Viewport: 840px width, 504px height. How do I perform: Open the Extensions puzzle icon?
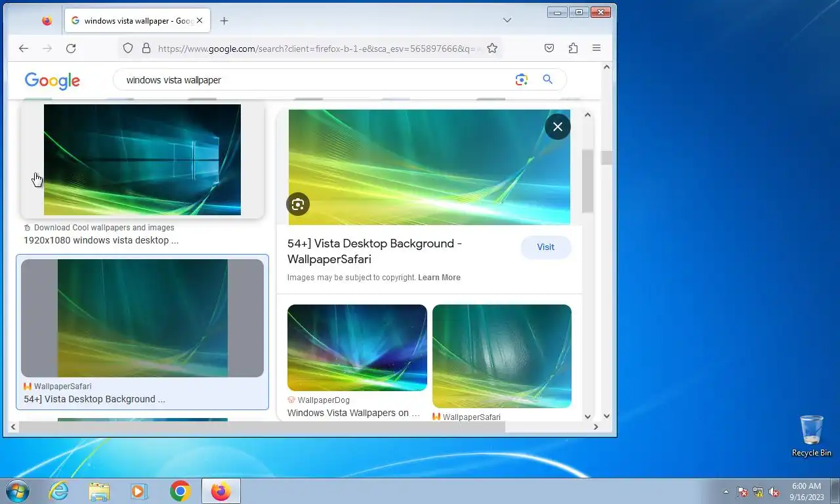pyautogui.click(x=573, y=48)
